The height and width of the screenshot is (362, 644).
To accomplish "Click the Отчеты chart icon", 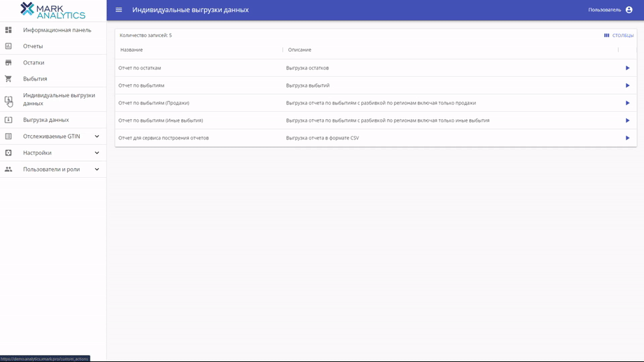I will click(x=8, y=46).
